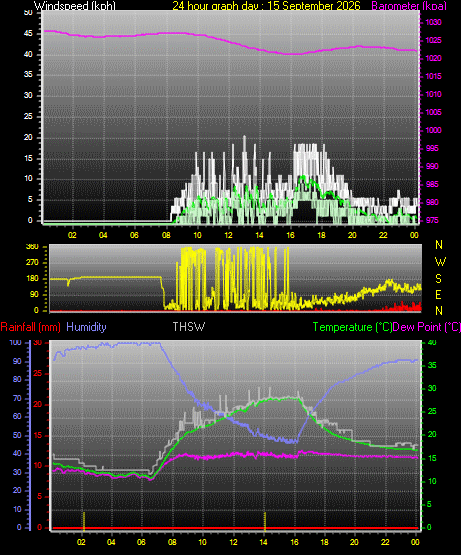Click the Humidity legend label
The image size is (461, 555).
point(86,327)
